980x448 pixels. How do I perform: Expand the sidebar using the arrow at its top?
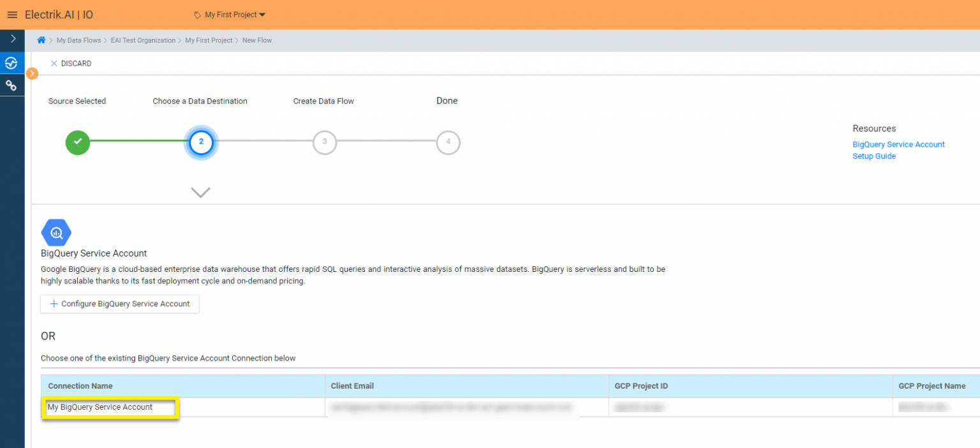click(x=12, y=38)
